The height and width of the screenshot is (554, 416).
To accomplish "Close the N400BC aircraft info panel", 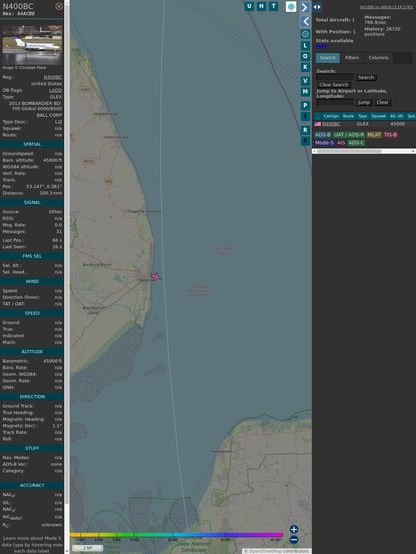I will point(59,6).
